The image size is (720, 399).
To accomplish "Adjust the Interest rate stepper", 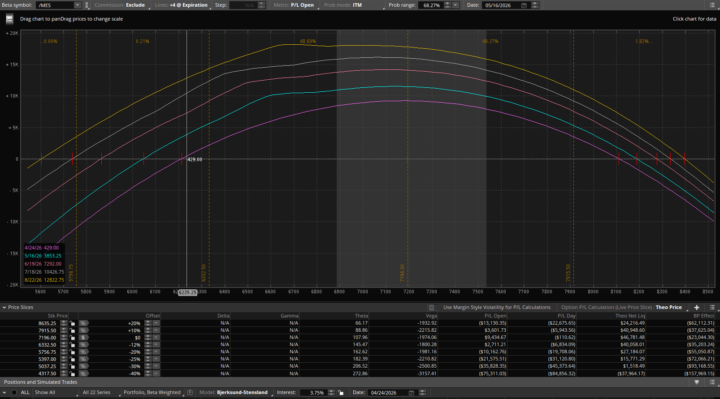I will 331,393.
